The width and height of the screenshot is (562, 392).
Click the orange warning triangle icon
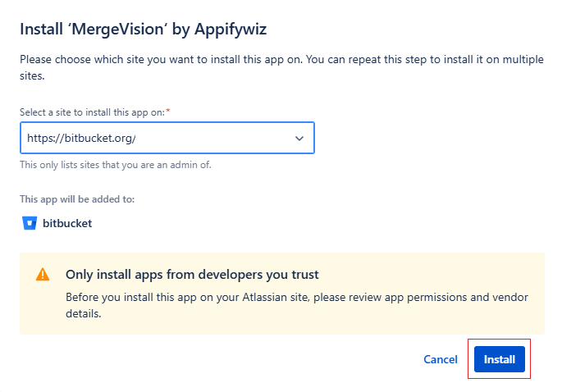43,275
